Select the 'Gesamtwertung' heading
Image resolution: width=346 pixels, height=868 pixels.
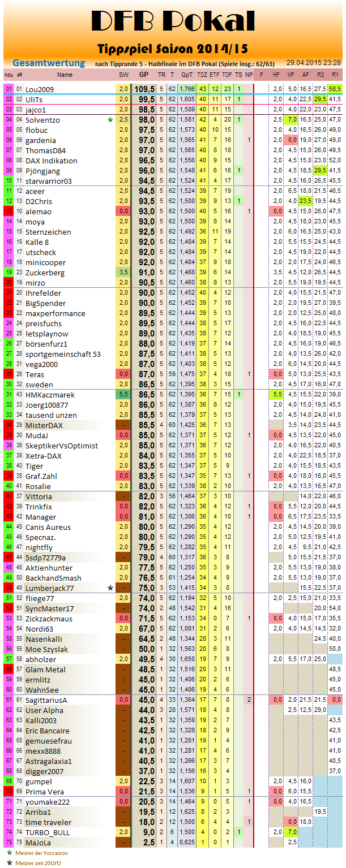coord(49,63)
